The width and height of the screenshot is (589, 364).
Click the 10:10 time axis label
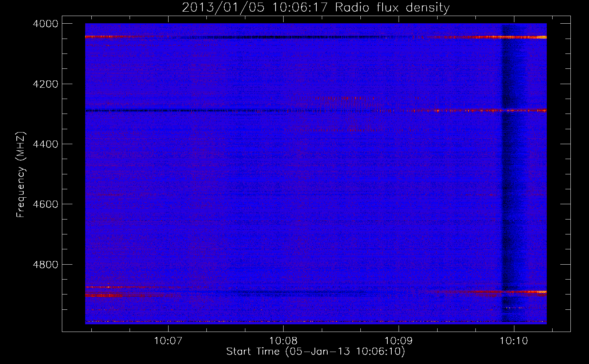point(514,341)
